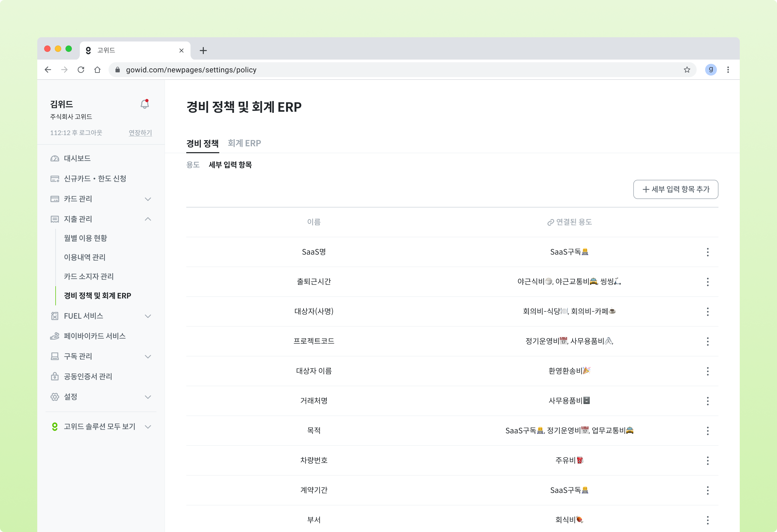777x532 pixels.
Task: Click the 세부 입력 항목 추가 button
Action: [675, 189]
